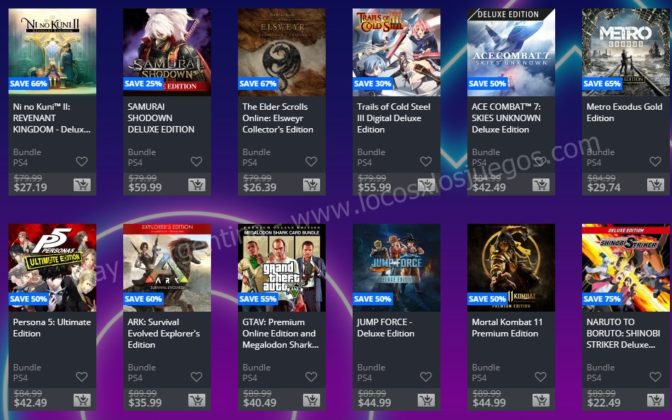
Task: Open JUMP FORCE - Deluxe Edition title
Action: 386,328
